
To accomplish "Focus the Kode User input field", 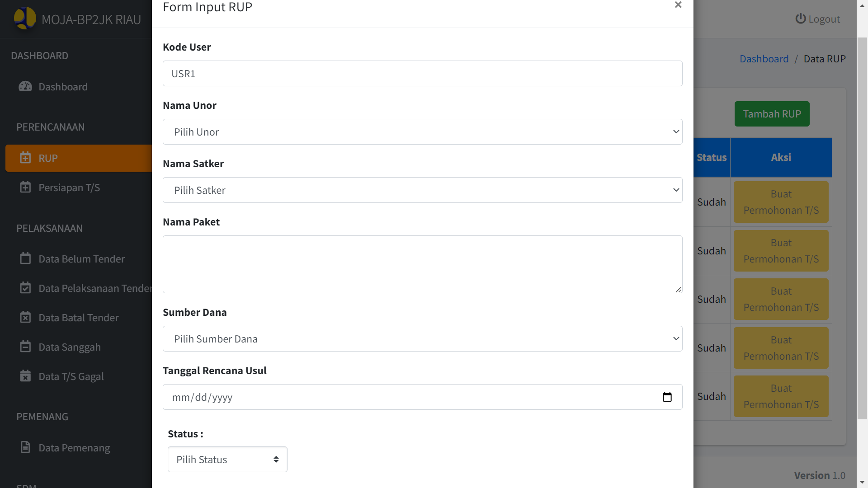I will (x=422, y=74).
